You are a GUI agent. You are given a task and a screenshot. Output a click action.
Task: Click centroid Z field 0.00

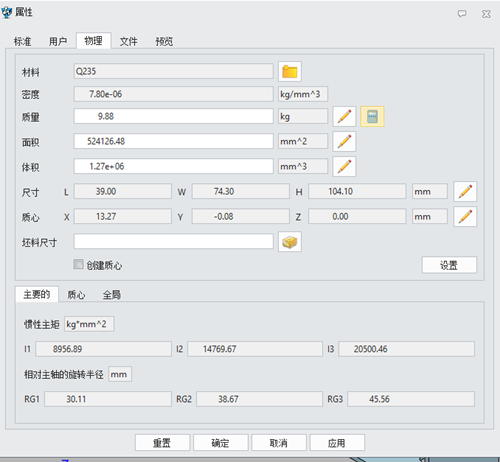coord(357,216)
